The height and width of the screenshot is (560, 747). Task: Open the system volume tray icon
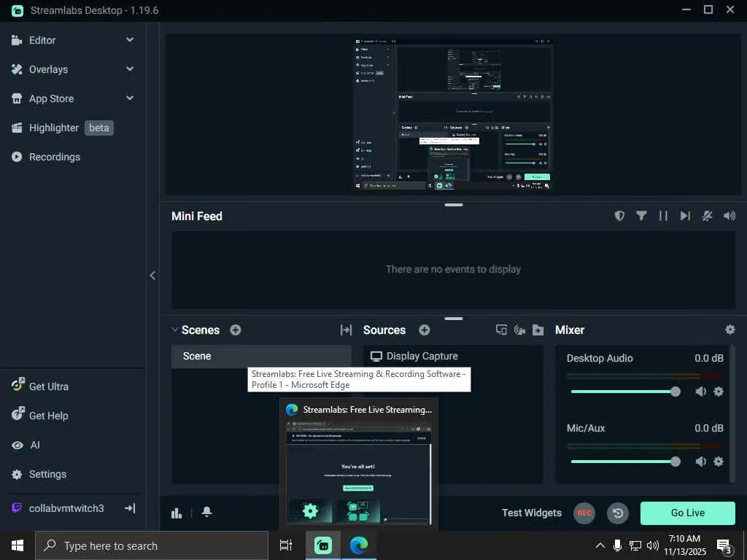[653, 545]
